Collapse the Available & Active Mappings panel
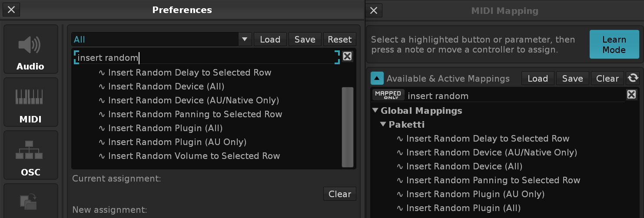This screenshot has height=218, width=644. (377, 79)
